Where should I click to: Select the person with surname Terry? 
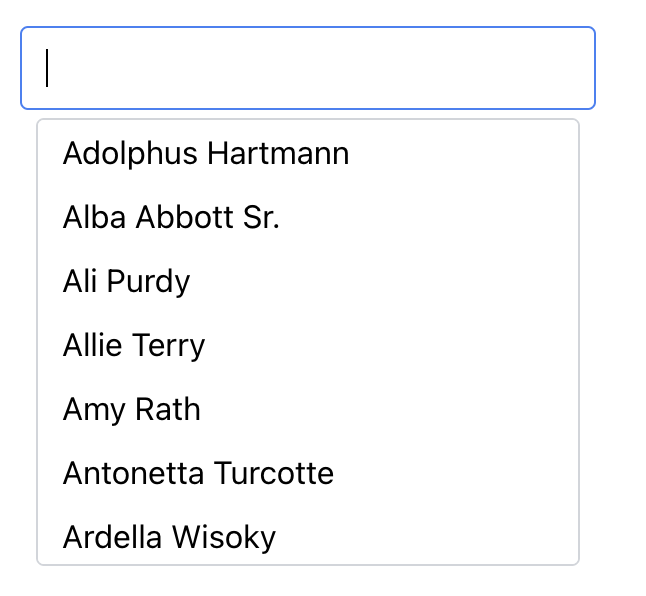click(134, 346)
